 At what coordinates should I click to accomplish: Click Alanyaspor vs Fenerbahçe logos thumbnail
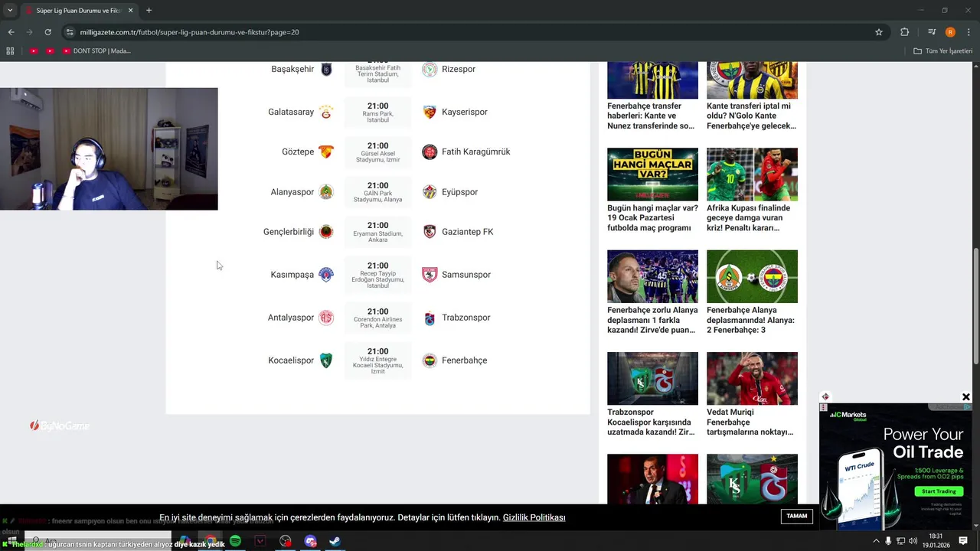click(x=752, y=276)
